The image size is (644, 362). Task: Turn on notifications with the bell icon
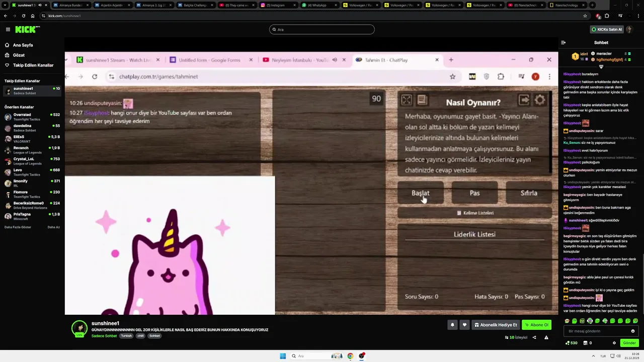point(452,325)
